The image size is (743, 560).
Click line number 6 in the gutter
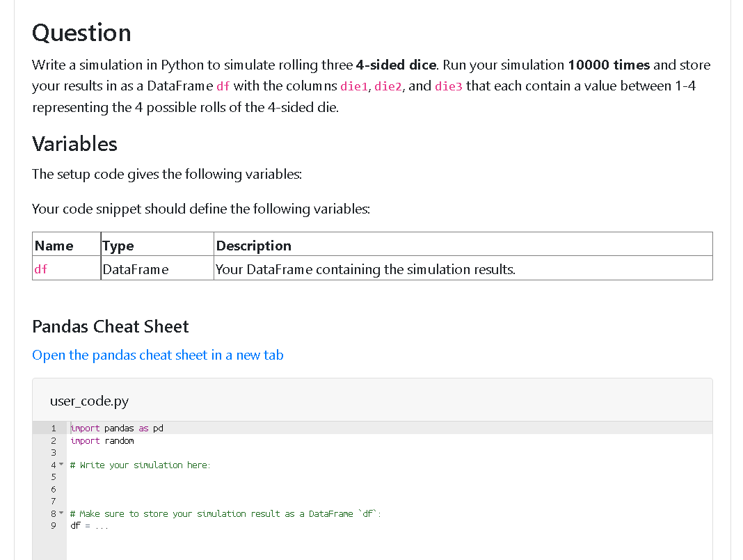click(x=53, y=489)
